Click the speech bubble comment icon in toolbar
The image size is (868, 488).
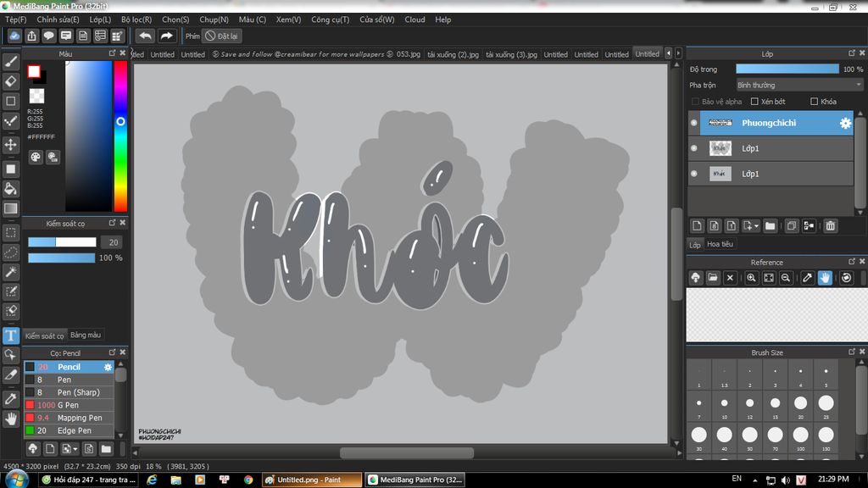click(48, 36)
